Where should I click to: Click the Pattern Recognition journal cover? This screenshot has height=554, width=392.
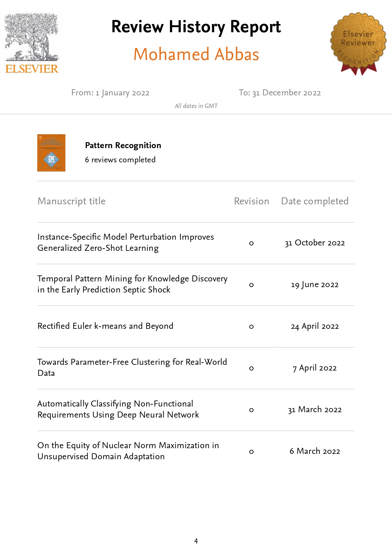51,153
